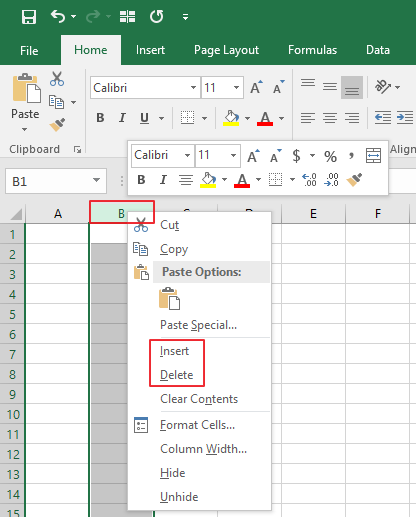
Task: Click ribbon Center alignment icon
Action: (330, 118)
